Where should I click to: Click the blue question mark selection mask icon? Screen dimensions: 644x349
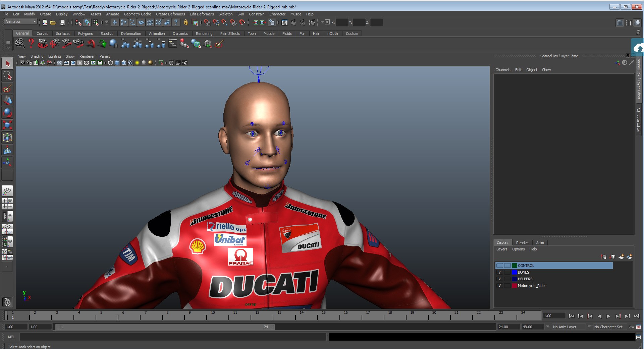coord(176,22)
